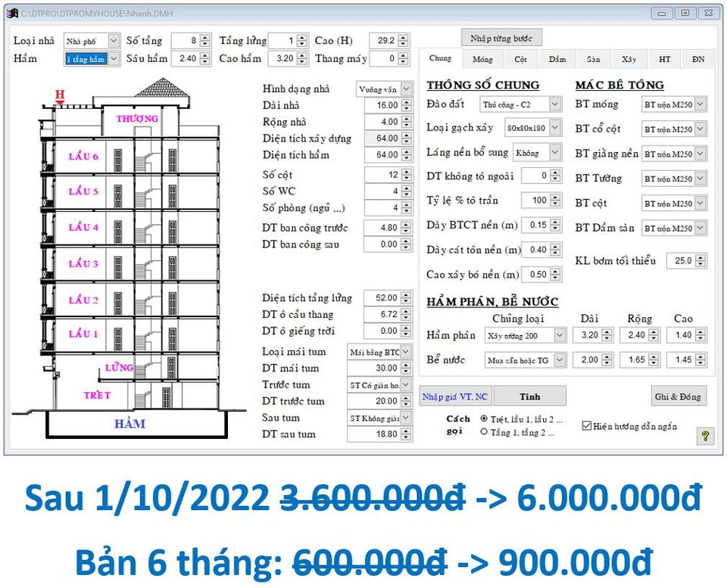
Task: Click the TRỆT ground floor in diagram
Action: click(x=97, y=395)
